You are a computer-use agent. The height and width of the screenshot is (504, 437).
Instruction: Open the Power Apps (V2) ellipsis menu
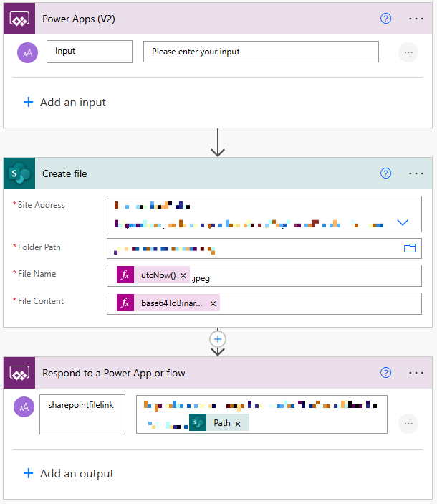click(416, 19)
